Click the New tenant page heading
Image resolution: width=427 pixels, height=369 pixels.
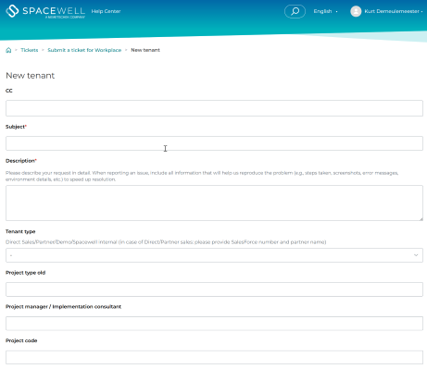coord(30,76)
